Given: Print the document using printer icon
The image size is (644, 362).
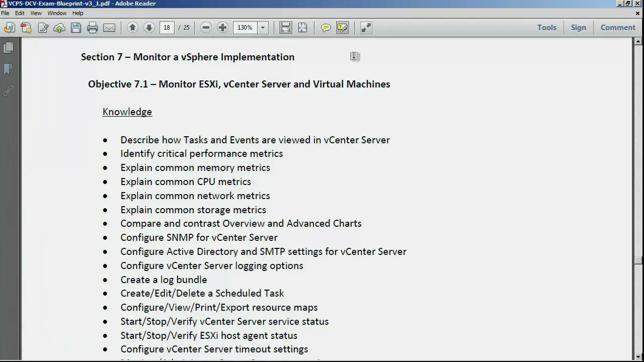Looking at the screenshot, I should click(x=93, y=28).
